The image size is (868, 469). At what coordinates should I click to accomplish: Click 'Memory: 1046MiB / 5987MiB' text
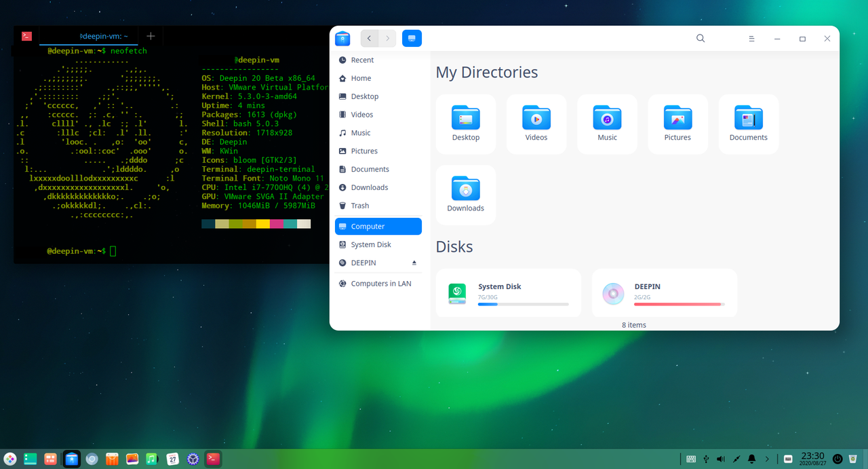click(x=258, y=206)
